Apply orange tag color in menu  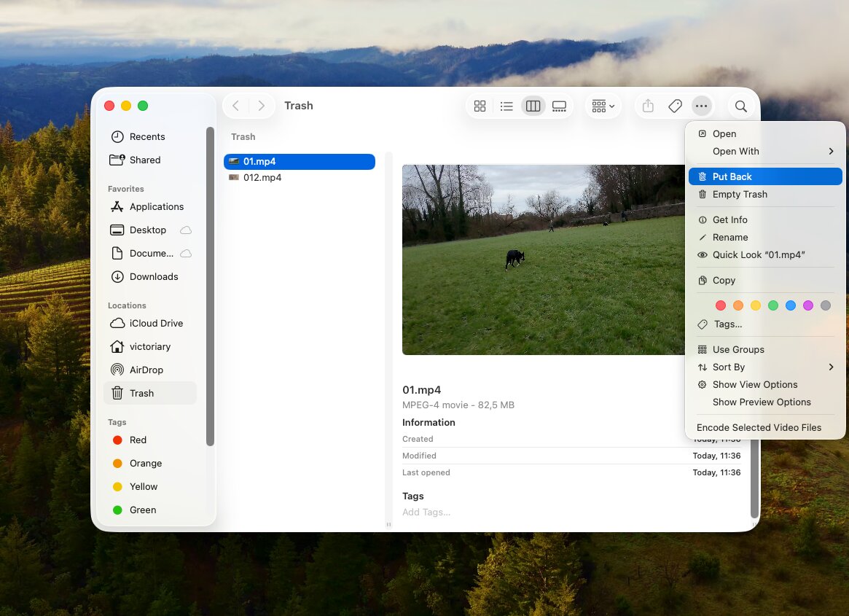tap(738, 305)
